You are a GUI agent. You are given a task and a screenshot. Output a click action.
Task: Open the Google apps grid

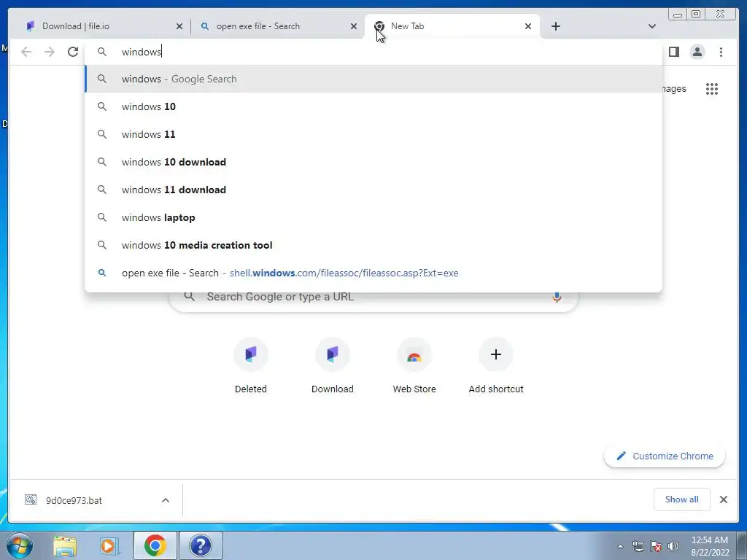(712, 89)
